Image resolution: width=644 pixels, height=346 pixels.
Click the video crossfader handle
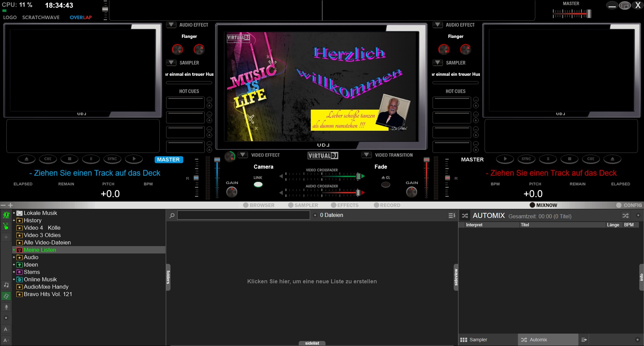(x=358, y=176)
